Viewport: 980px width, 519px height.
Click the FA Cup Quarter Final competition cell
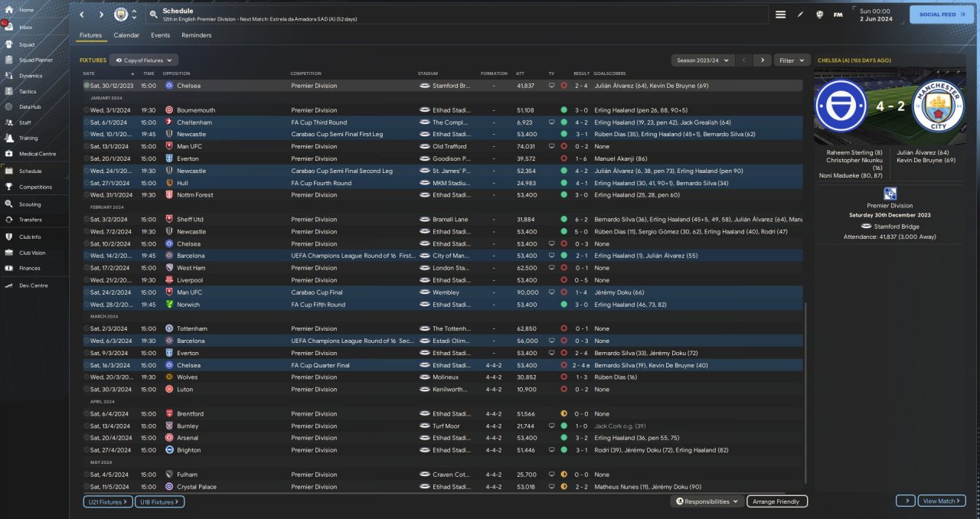pos(321,365)
